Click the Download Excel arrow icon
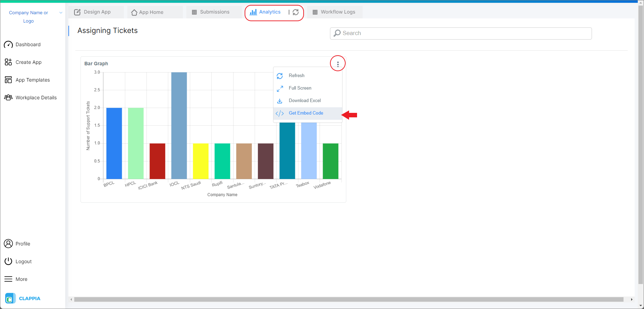The width and height of the screenshot is (644, 309). click(x=280, y=101)
